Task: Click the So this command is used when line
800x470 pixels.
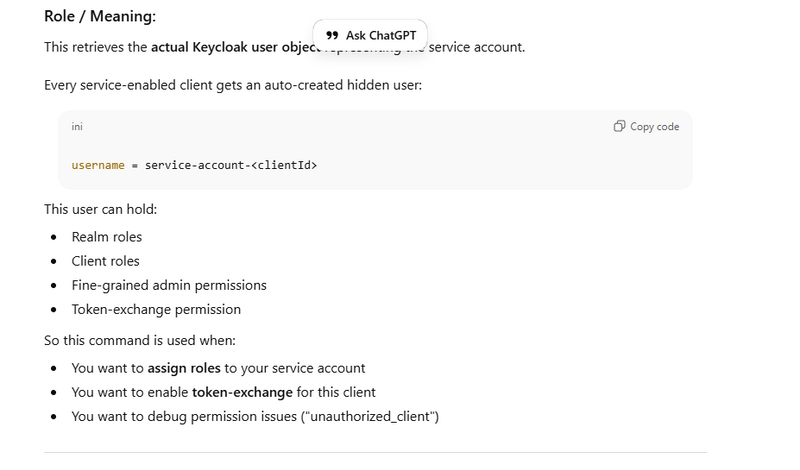Action: point(140,340)
